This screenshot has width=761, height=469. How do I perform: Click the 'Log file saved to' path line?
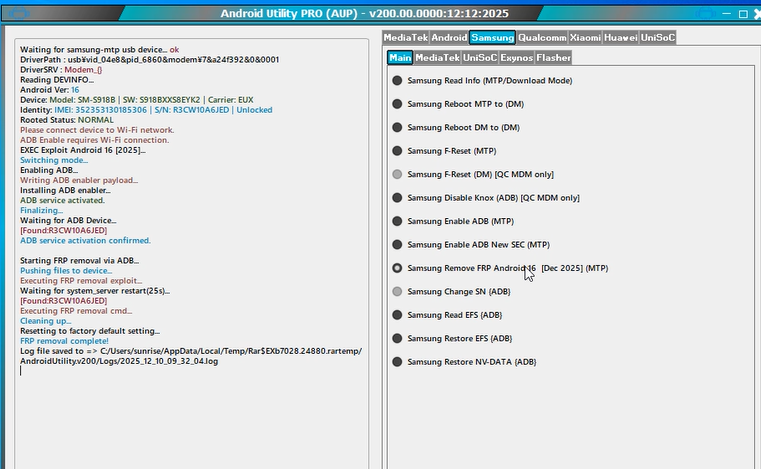191,356
